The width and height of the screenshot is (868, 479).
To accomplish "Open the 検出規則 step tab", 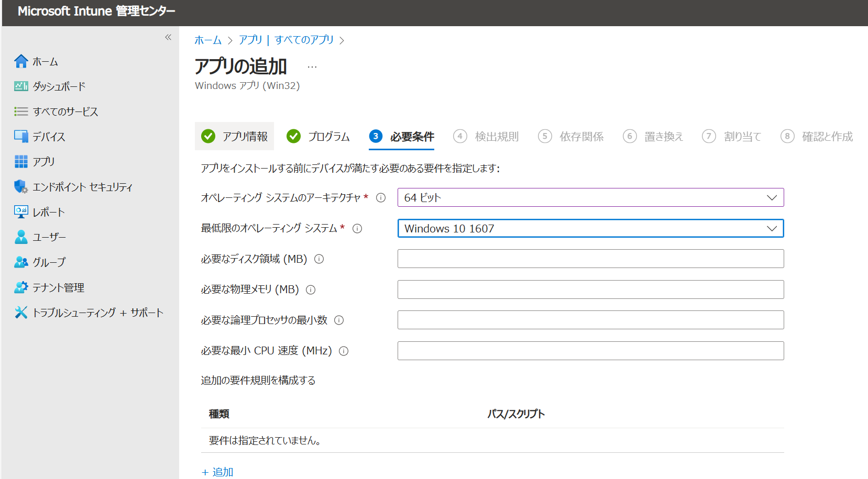I will click(486, 137).
